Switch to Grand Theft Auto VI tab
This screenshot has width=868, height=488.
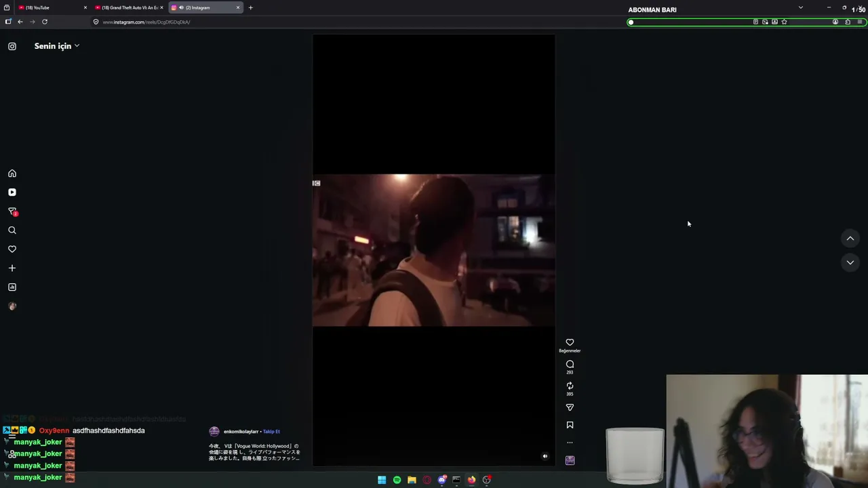click(x=129, y=7)
